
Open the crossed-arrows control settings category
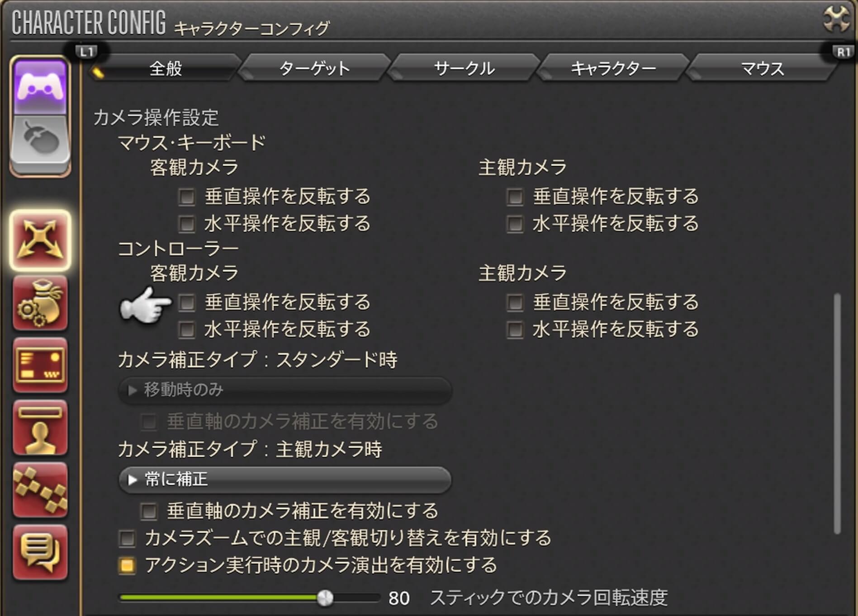(x=40, y=240)
